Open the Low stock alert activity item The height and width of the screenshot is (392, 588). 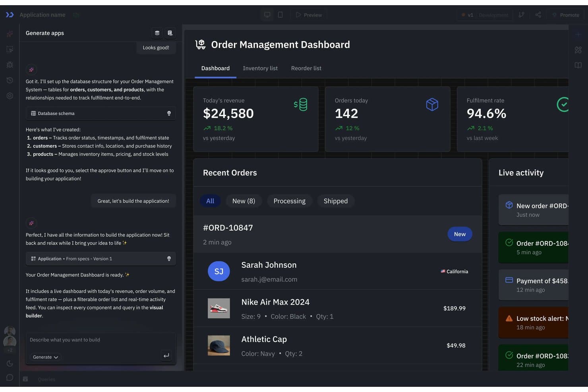tap(534, 322)
